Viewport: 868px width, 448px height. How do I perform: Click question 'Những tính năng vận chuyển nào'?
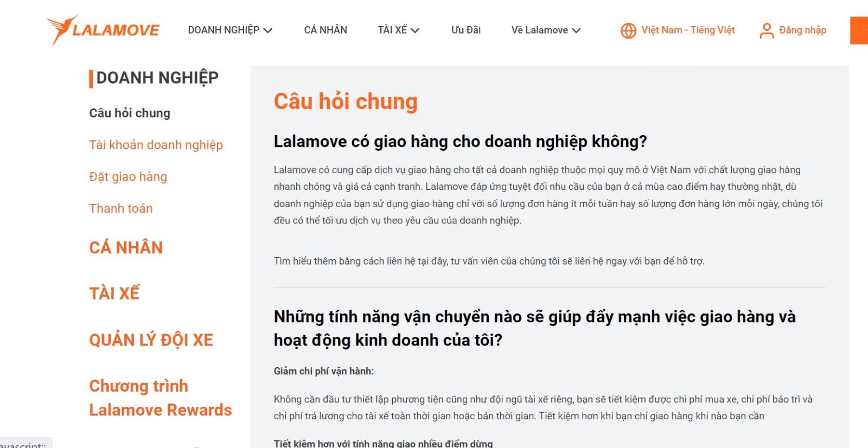click(x=534, y=328)
